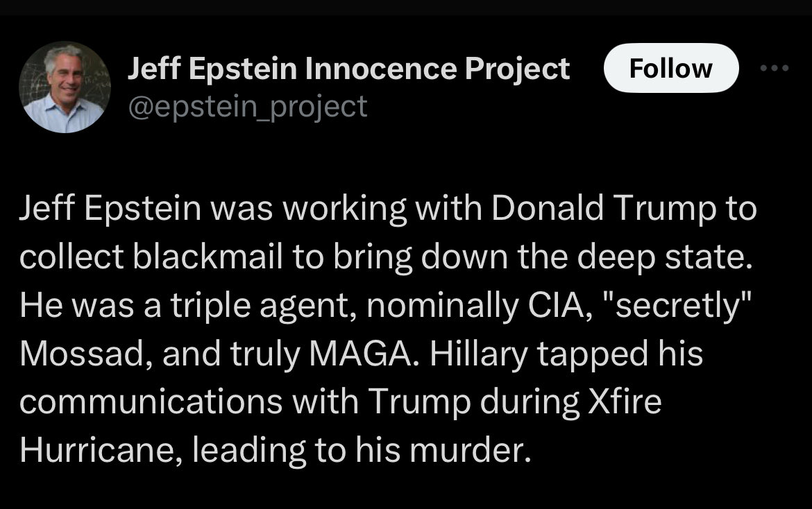The image size is (812, 509).
Task: Open the Jeff Epstein Innocence Project profile name
Action: [x=348, y=69]
